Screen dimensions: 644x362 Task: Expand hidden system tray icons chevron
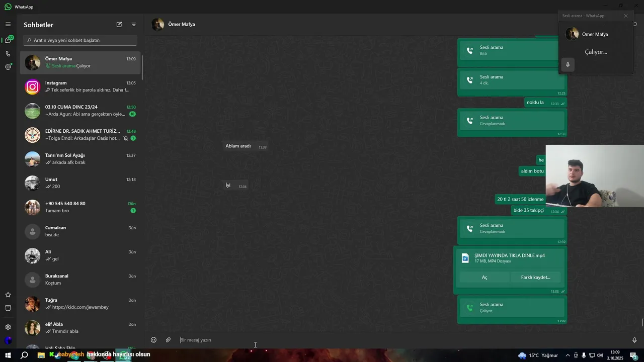coord(568,355)
